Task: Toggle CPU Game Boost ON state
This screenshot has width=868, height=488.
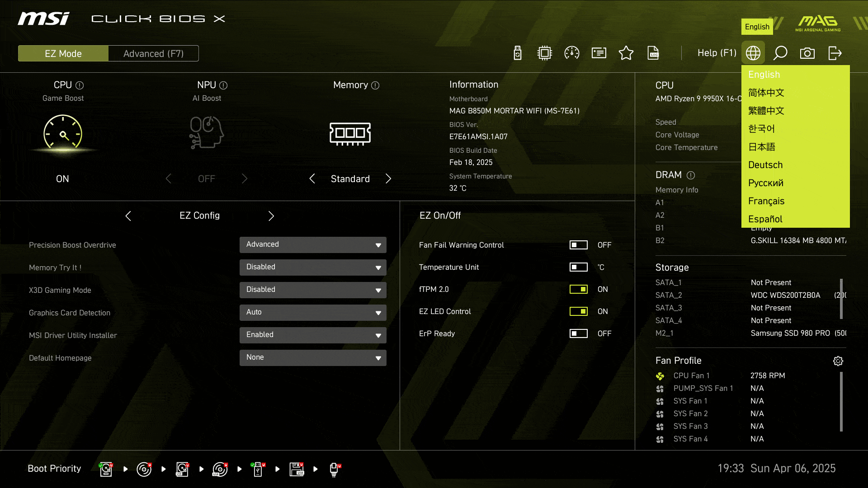Action: [x=62, y=179]
